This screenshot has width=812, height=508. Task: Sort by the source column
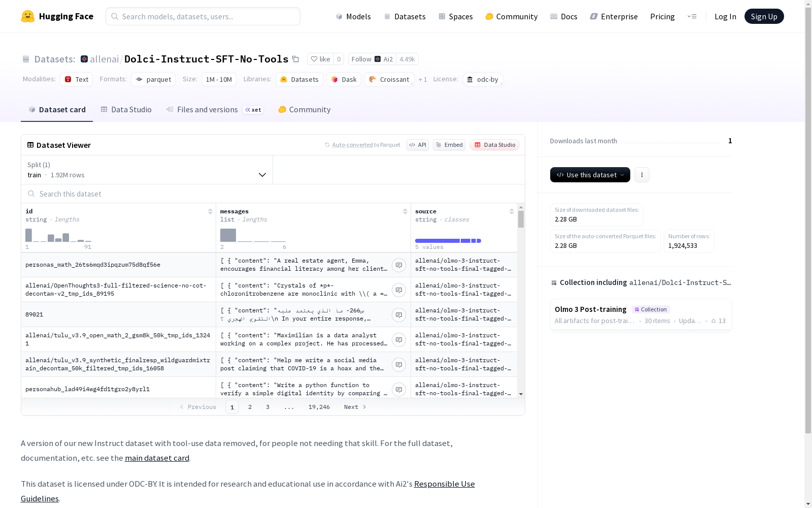coord(512,211)
